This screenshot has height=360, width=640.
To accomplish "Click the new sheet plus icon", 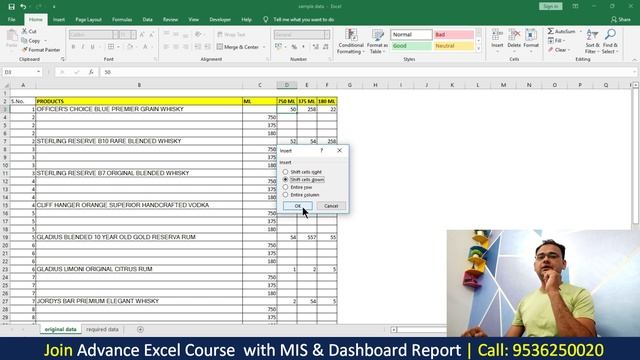I will point(140,329).
